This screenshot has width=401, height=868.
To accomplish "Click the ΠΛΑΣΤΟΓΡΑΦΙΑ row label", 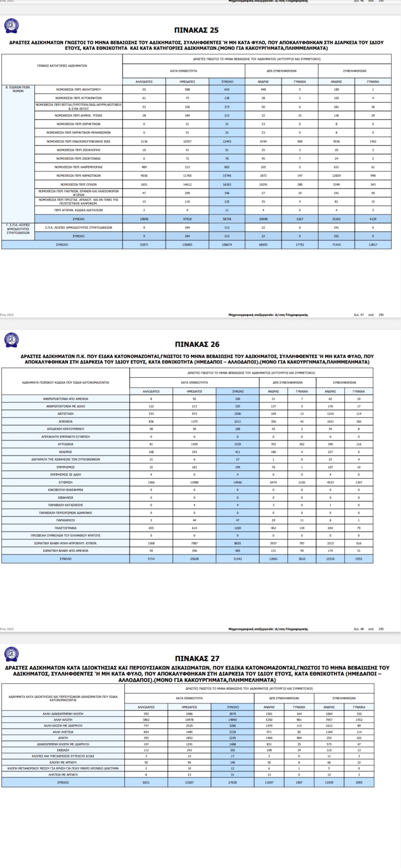I will pyautogui.click(x=65, y=528).
